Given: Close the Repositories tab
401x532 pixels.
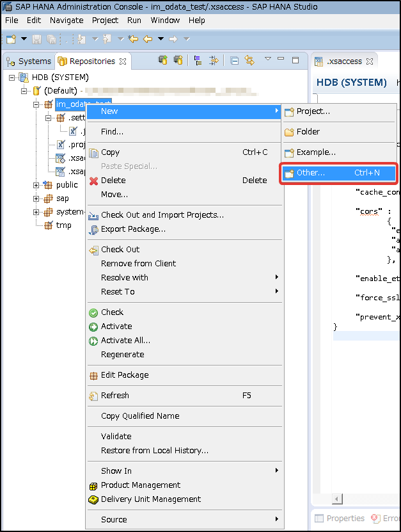Looking at the screenshot, I should (x=123, y=61).
